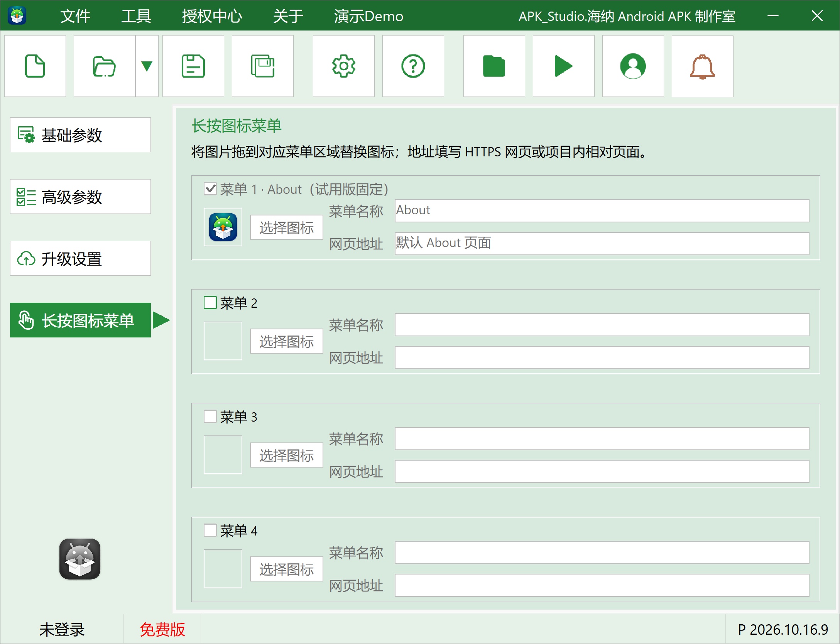The image size is (840, 644).
Task: Click 选择图标 button for menu 3
Action: [x=287, y=455]
